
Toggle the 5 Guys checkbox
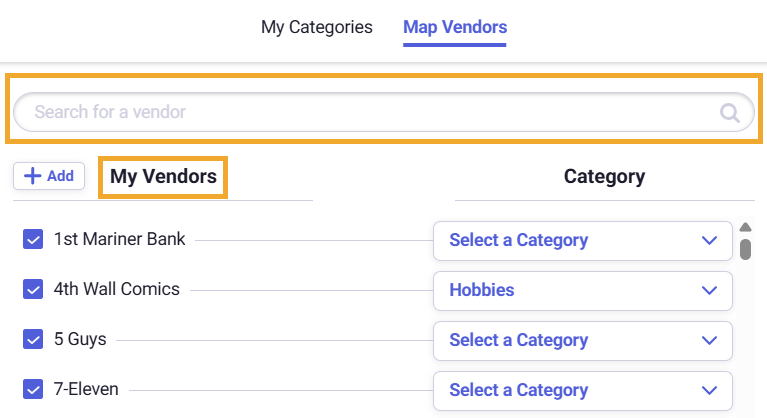point(33,340)
